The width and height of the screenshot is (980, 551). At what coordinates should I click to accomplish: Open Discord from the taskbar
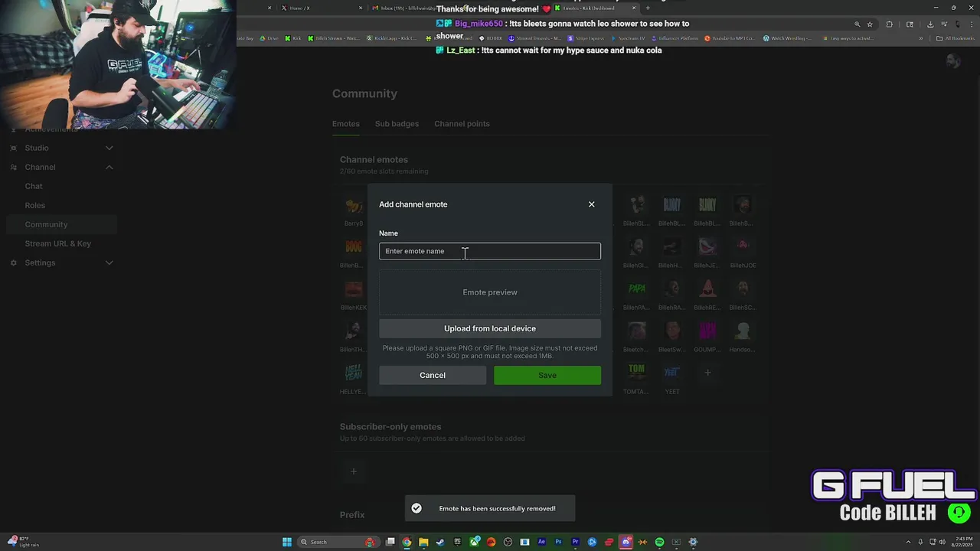click(626, 542)
